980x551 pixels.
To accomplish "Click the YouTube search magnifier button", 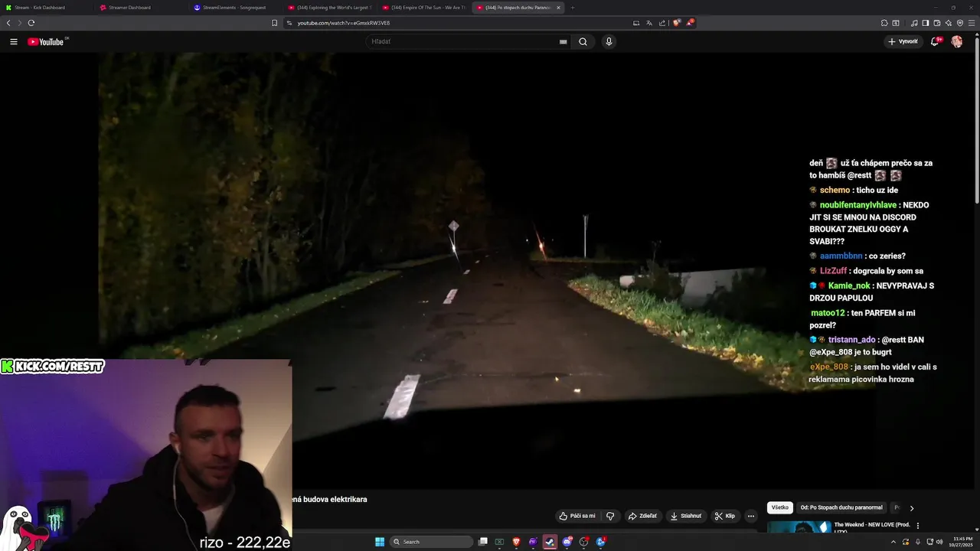I will point(583,41).
